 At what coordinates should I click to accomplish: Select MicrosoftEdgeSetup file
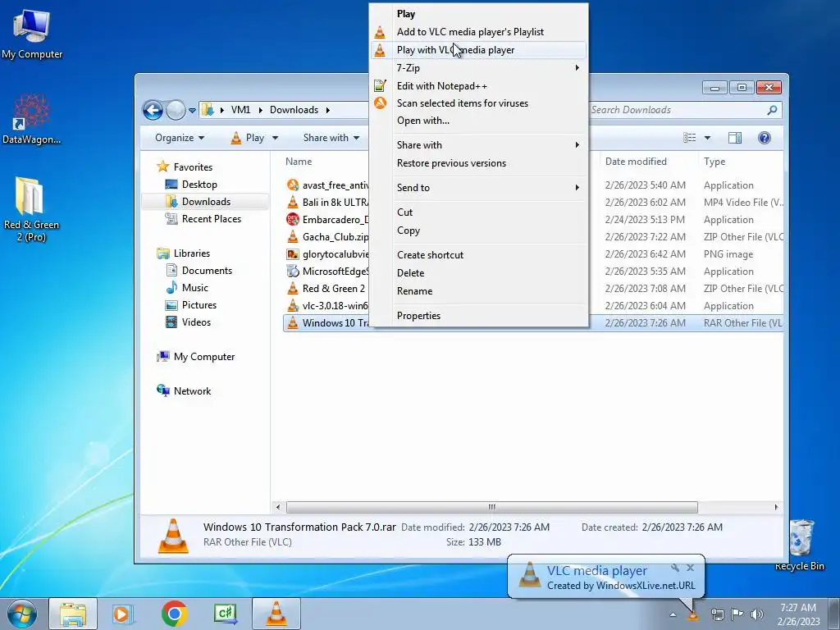pyautogui.click(x=327, y=271)
